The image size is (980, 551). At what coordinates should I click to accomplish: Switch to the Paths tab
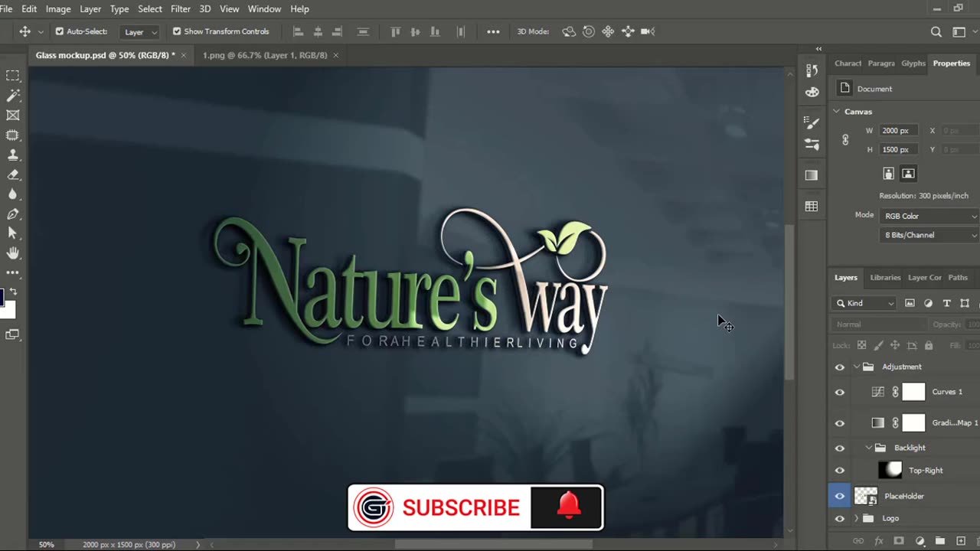coord(958,278)
